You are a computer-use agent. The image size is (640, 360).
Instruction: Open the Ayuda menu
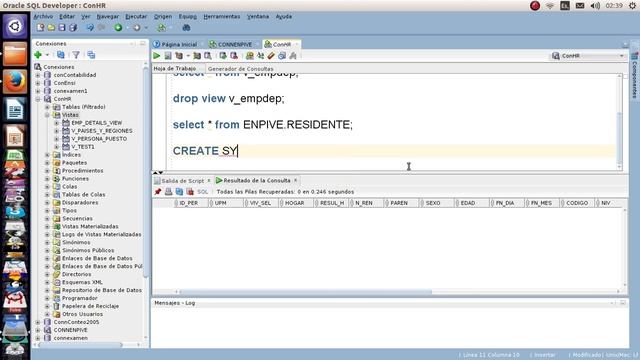coord(284,16)
